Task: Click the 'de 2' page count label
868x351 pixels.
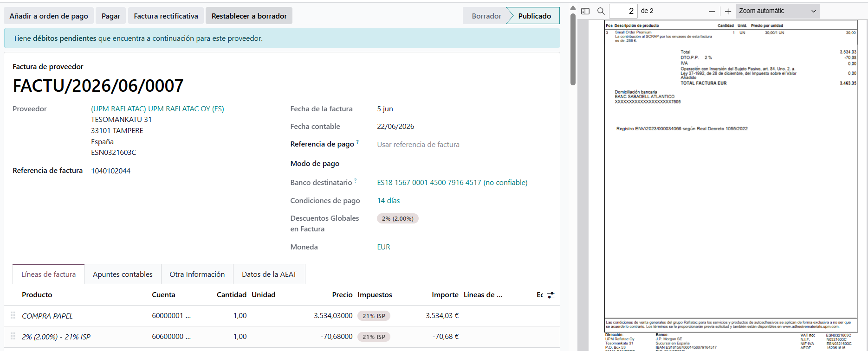Action: pyautogui.click(x=647, y=11)
